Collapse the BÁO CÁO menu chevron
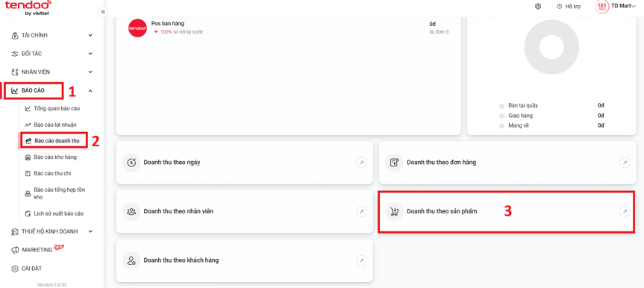Image resolution: width=644 pixels, height=288 pixels. pyautogui.click(x=90, y=90)
